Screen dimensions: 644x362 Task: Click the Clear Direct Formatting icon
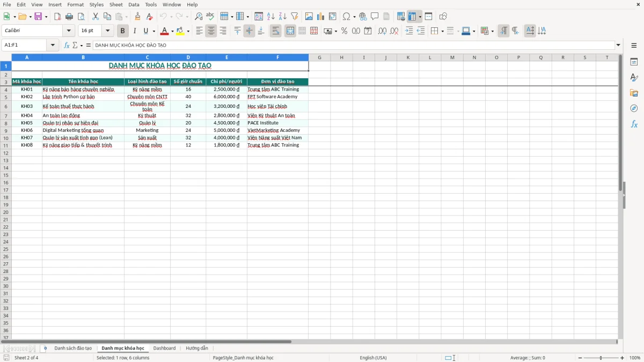coord(149,17)
